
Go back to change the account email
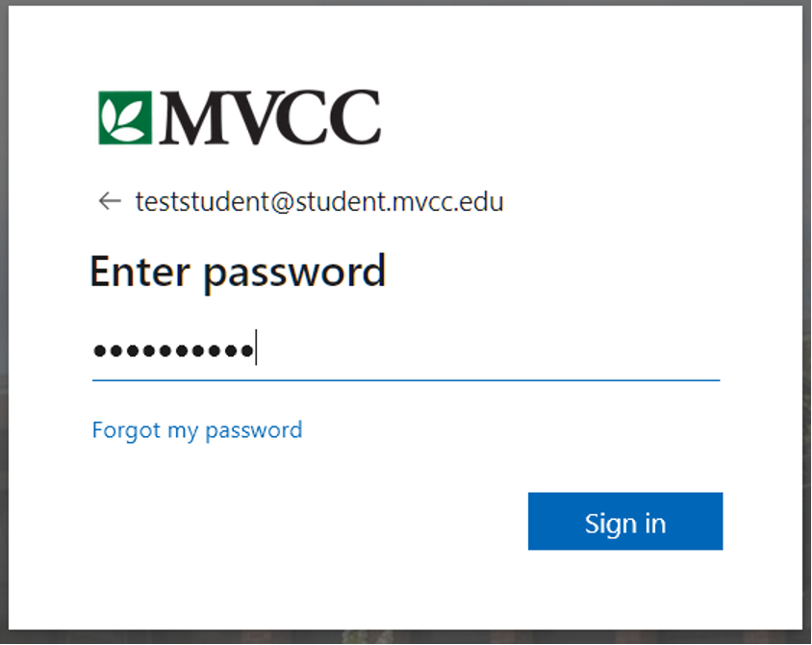coord(110,201)
